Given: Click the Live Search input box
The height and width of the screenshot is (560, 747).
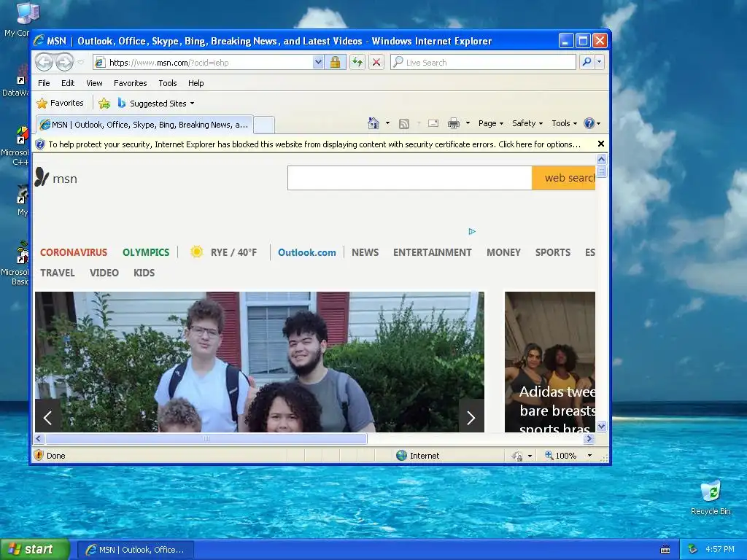Looking at the screenshot, I should pos(483,63).
